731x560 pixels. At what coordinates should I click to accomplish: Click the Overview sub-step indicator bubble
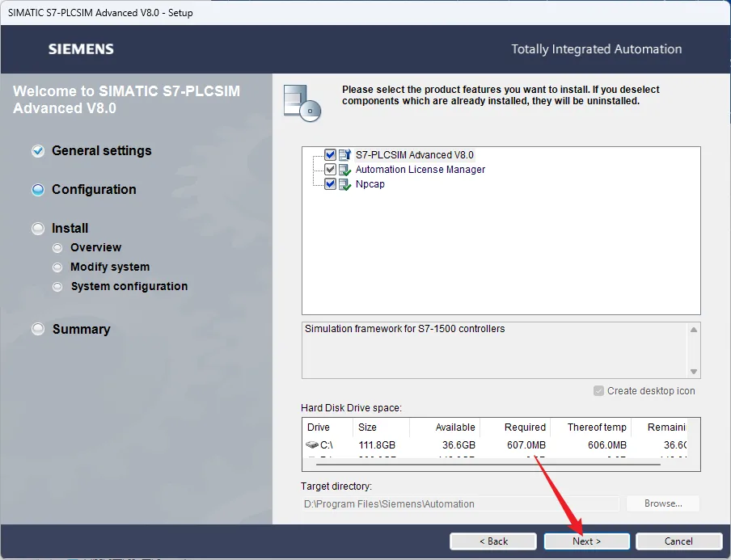pos(57,248)
